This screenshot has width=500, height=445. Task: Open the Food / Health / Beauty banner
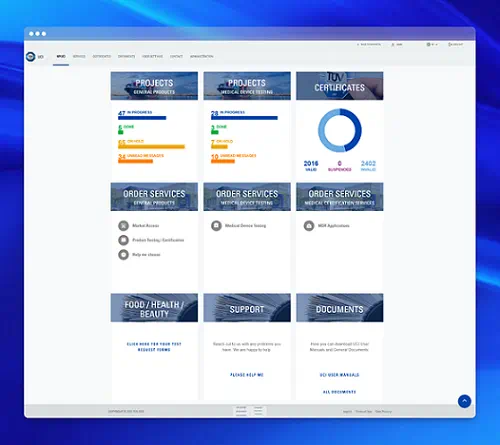point(154,308)
